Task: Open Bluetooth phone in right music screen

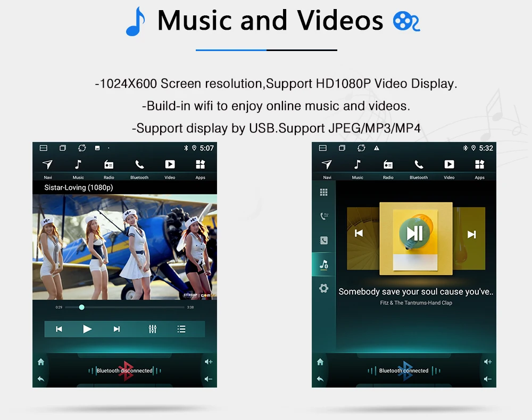Action: (418, 169)
